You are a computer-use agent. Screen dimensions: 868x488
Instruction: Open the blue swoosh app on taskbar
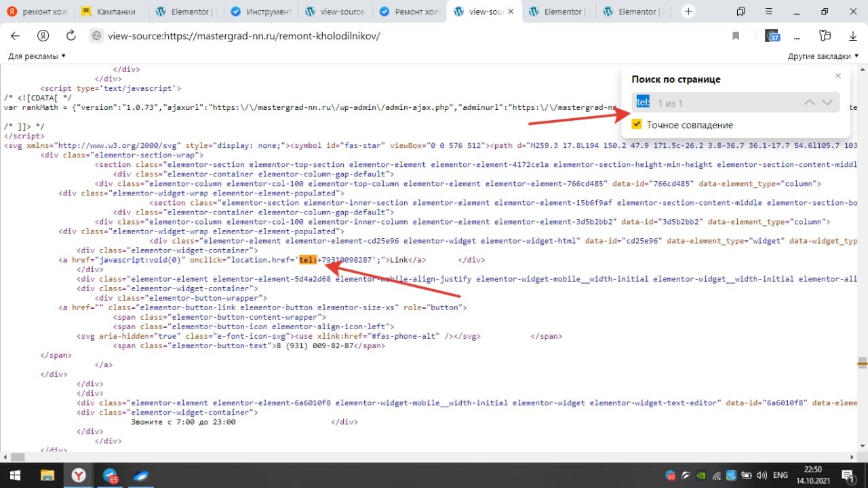(x=142, y=475)
